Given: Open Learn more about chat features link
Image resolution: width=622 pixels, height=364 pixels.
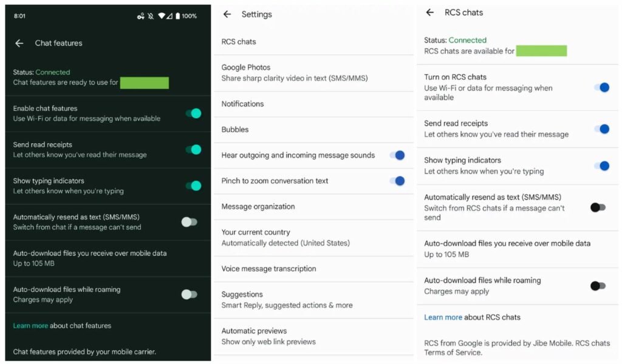Looking at the screenshot, I should coord(30,326).
